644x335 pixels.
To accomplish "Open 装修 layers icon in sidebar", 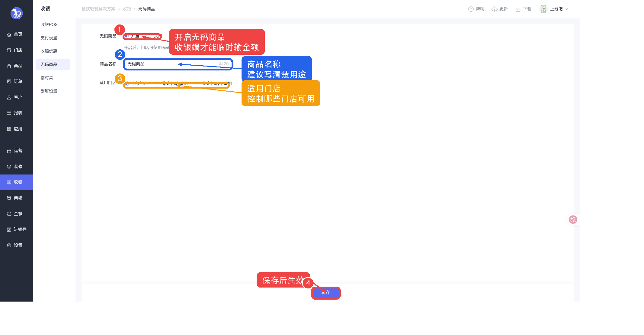I will 9,167.
